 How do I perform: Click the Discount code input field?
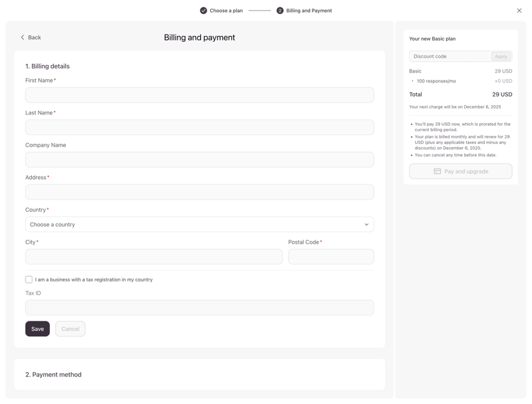coord(449,56)
